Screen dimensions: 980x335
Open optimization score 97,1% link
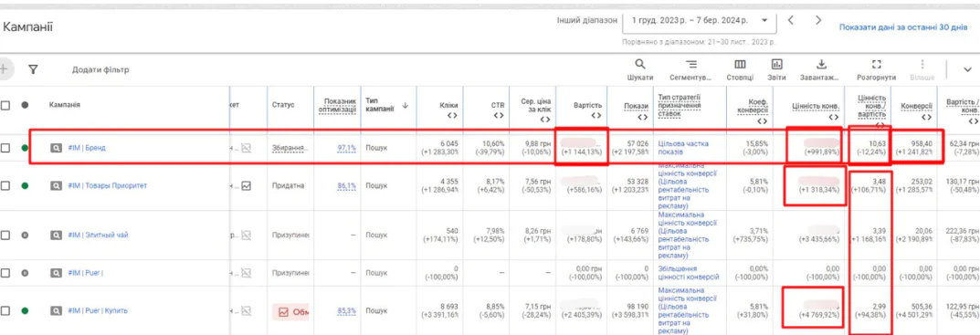coord(347,148)
